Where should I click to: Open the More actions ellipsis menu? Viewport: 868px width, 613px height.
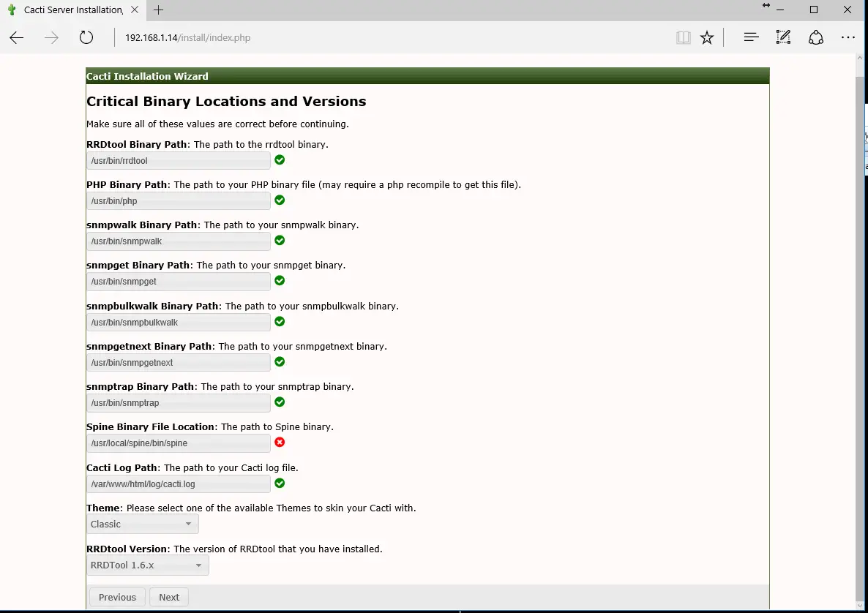tap(848, 37)
